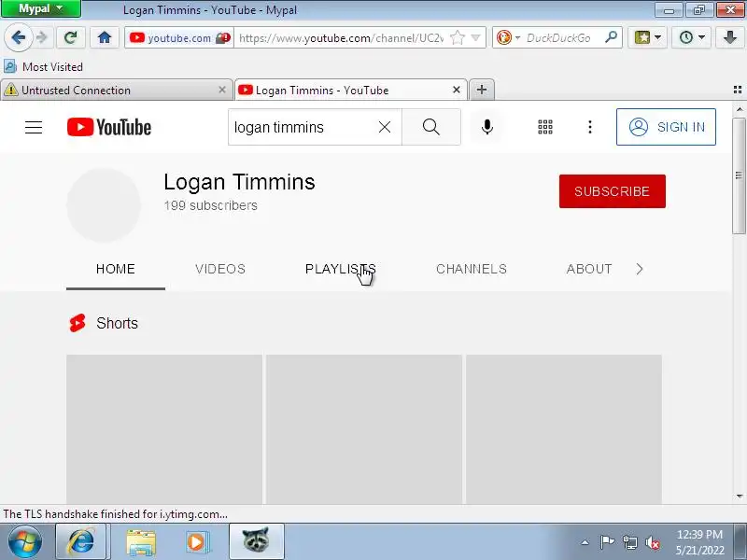Image resolution: width=747 pixels, height=560 pixels.
Task: Start voice search with the microphone icon
Action: (x=486, y=127)
